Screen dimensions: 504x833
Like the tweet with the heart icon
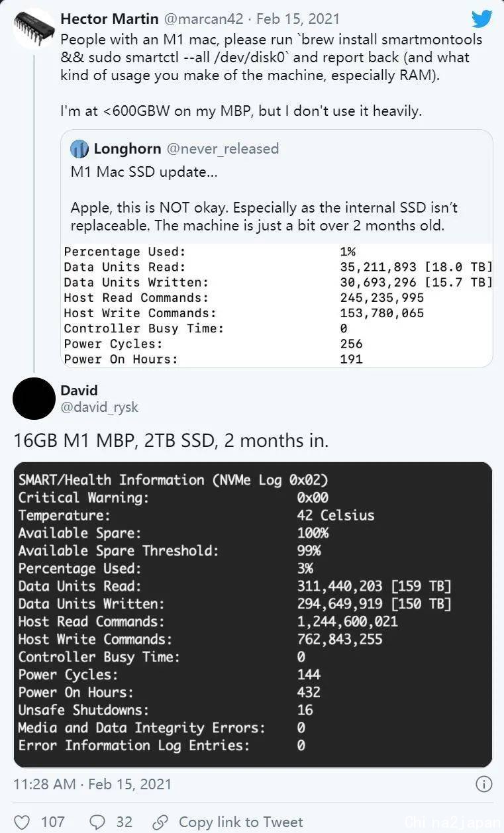[22, 822]
